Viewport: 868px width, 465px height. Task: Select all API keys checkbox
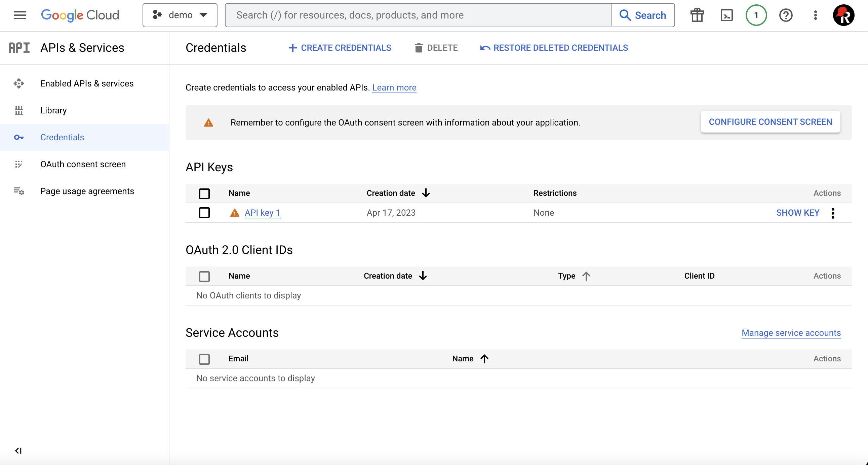204,193
